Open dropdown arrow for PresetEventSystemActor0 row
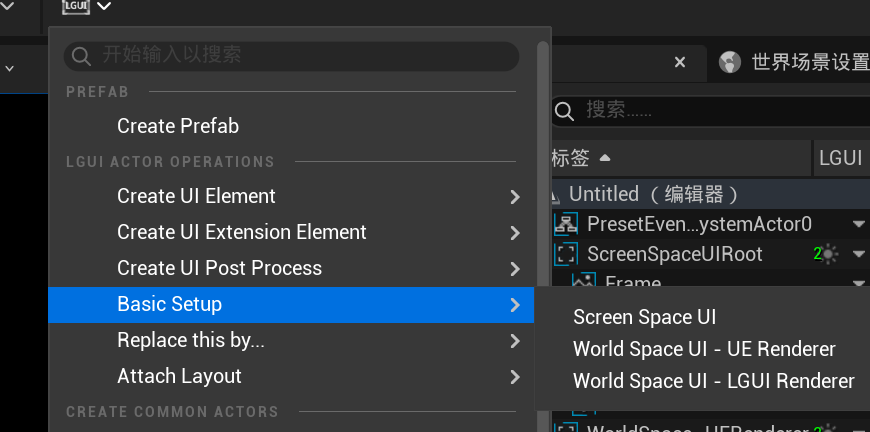The width and height of the screenshot is (870, 432). (858, 224)
